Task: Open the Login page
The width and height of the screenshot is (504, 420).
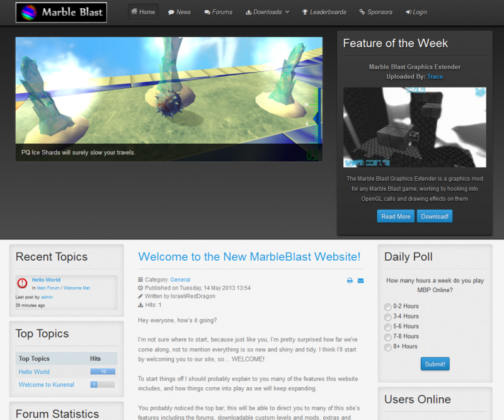Action: 416,12
